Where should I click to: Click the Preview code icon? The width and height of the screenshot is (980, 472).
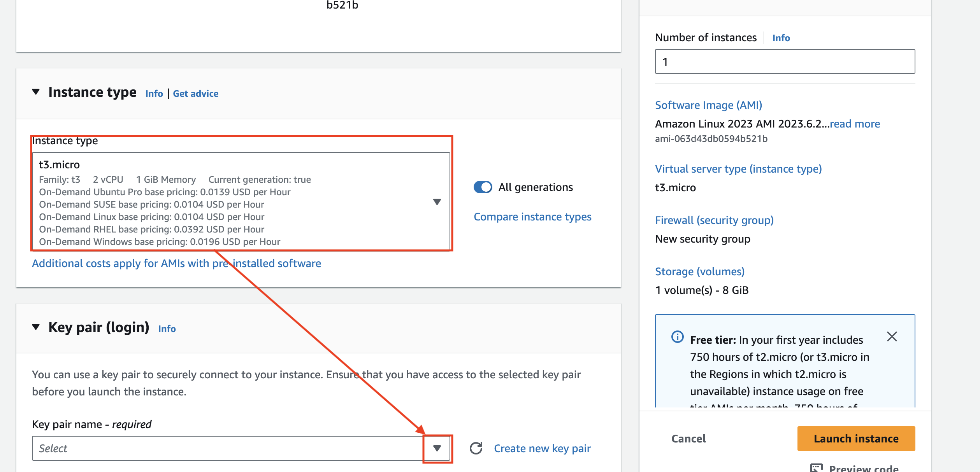tap(816, 468)
